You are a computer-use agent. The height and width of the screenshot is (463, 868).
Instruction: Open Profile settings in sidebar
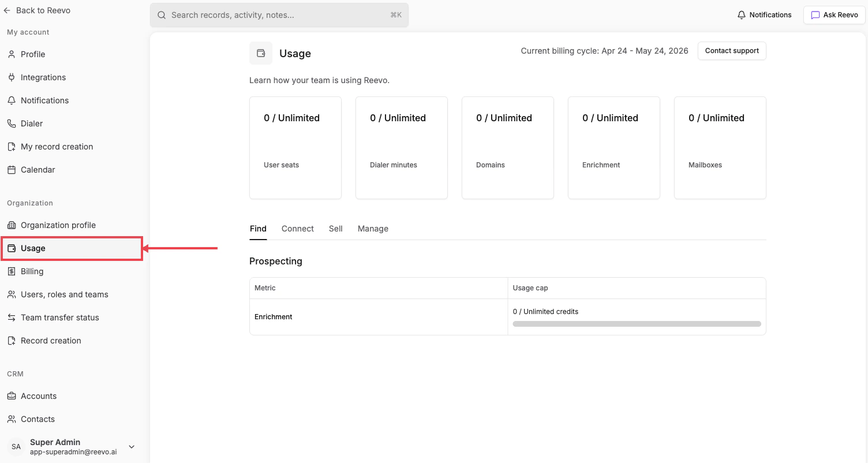coord(72,54)
